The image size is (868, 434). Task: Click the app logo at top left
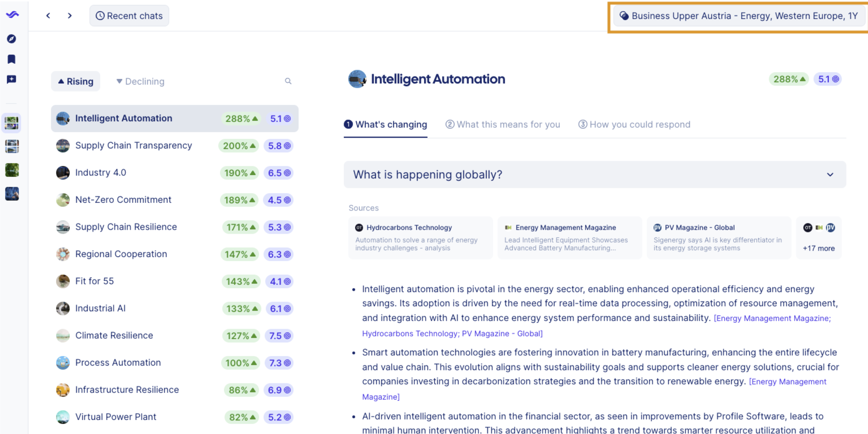pyautogui.click(x=12, y=15)
